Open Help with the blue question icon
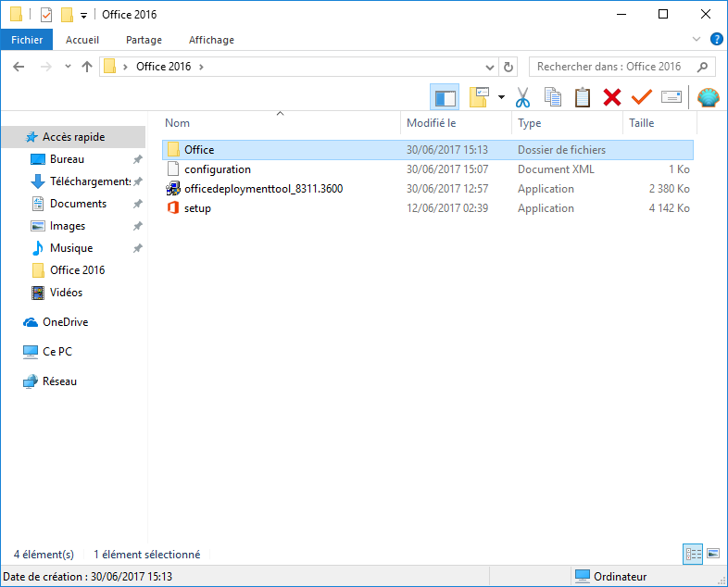This screenshot has height=587, width=728. pyautogui.click(x=716, y=39)
